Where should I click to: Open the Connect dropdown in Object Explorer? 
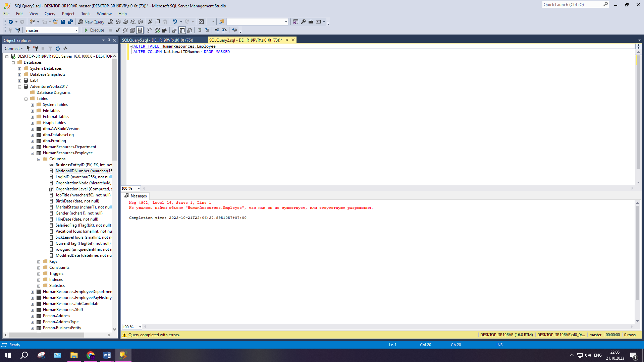[x=14, y=49]
